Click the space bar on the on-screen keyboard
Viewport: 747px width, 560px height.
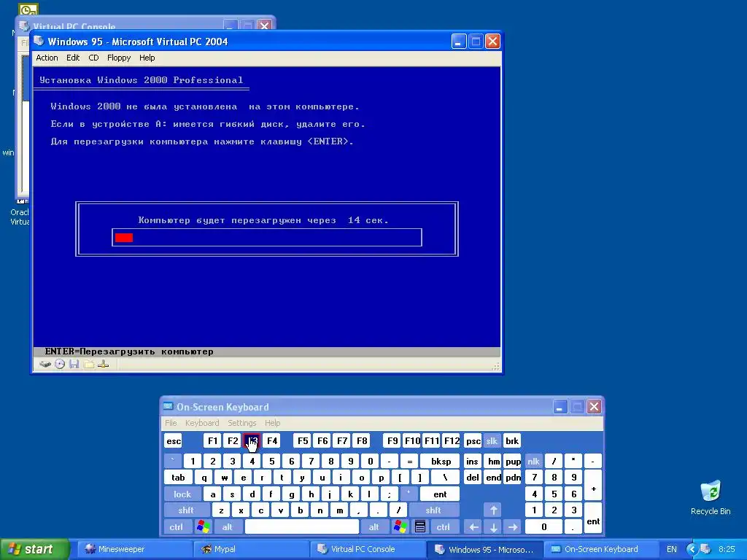click(x=301, y=526)
